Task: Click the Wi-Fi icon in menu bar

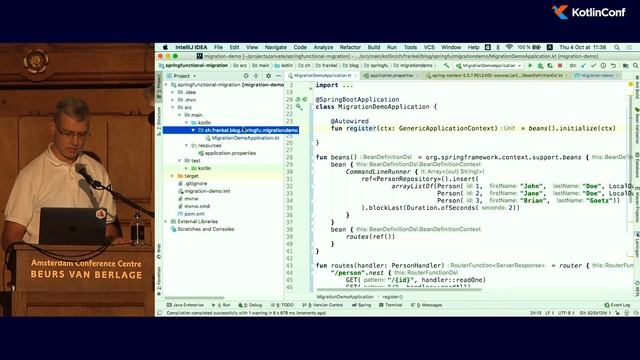Action: [x=509, y=47]
